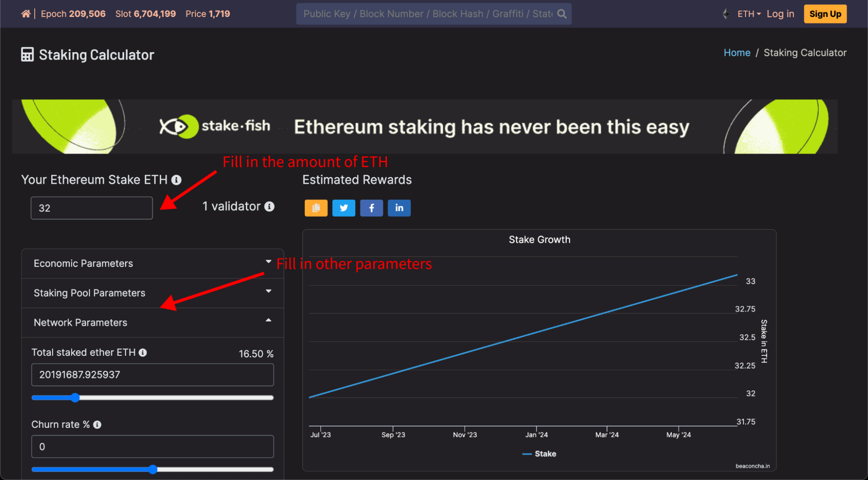Share rewards on Facebook icon

pos(371,208)
